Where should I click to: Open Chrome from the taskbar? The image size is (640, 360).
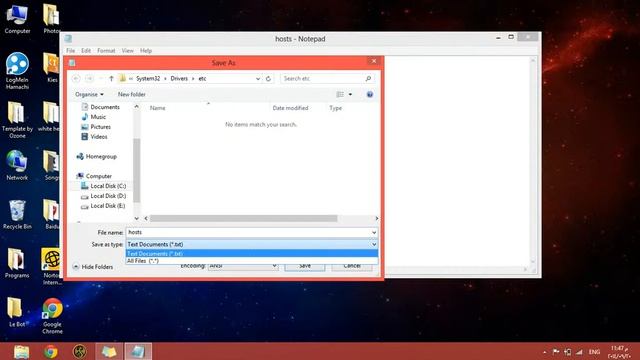pyautogui.click(x=51, y=351)
